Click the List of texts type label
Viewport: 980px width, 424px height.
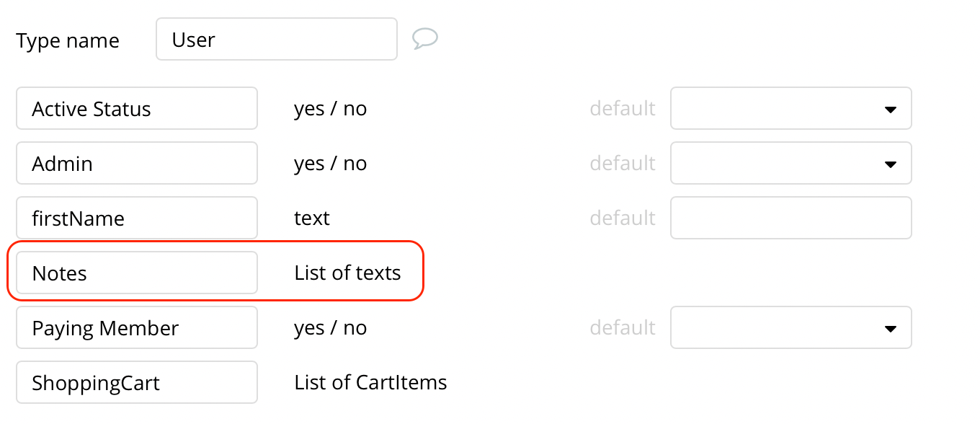click(348, 273)
